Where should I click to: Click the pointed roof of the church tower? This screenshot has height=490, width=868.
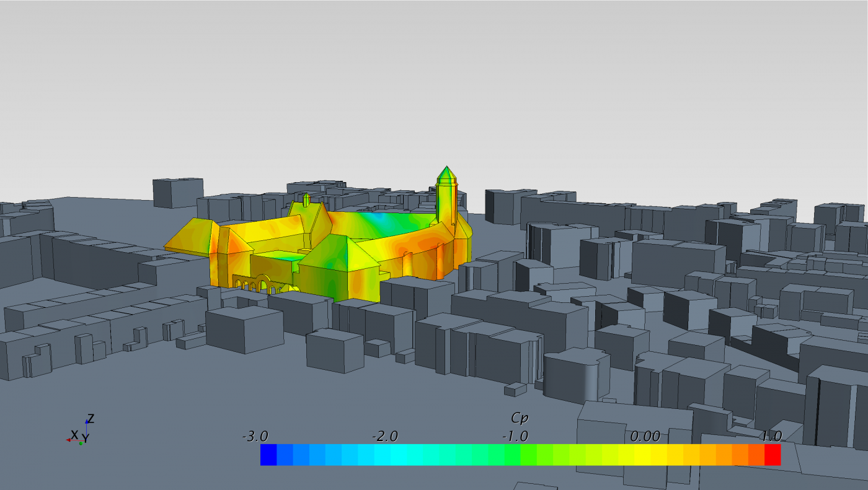[x=445, y=174]
